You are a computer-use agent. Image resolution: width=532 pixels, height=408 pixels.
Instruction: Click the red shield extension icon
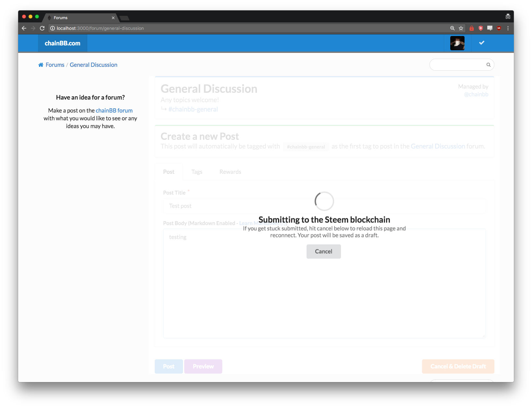pos(481,28)
